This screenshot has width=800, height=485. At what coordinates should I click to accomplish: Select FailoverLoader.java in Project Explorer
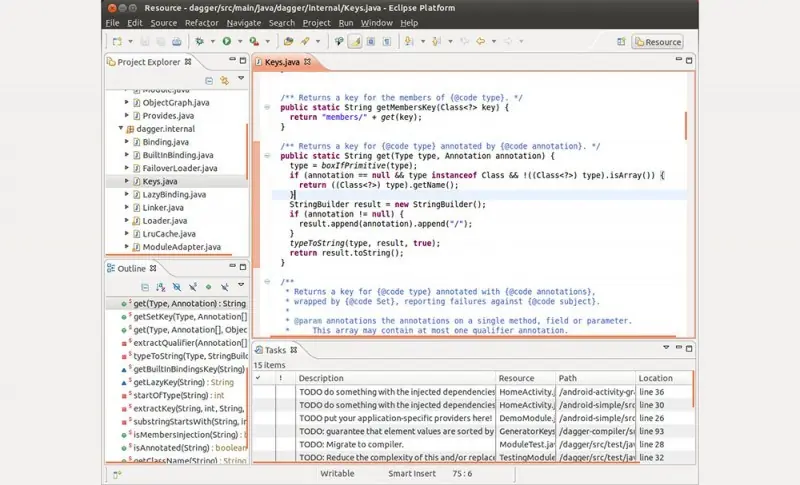pos(180,168)
